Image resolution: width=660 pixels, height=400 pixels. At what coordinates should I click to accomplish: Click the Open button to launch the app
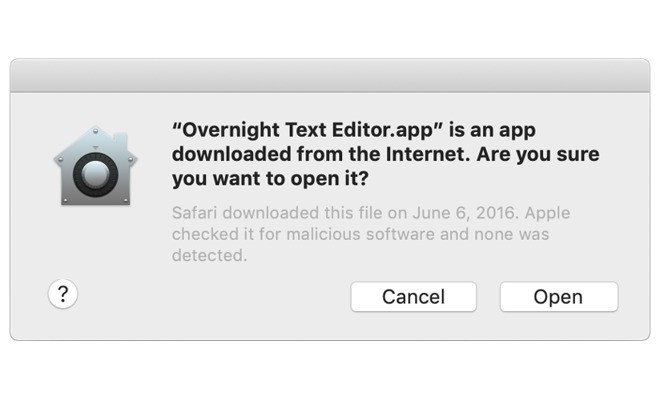(559, 297)
